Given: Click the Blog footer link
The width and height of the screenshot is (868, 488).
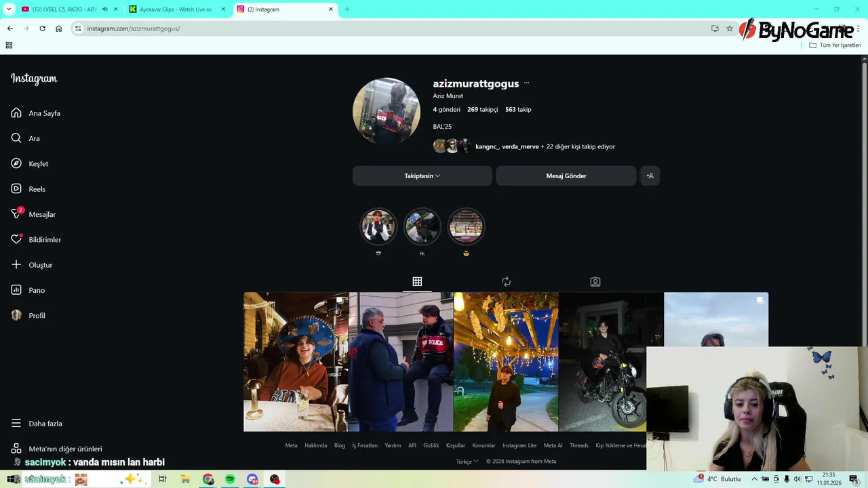Looking at the screenshot, I should click(x=340, y=445).
